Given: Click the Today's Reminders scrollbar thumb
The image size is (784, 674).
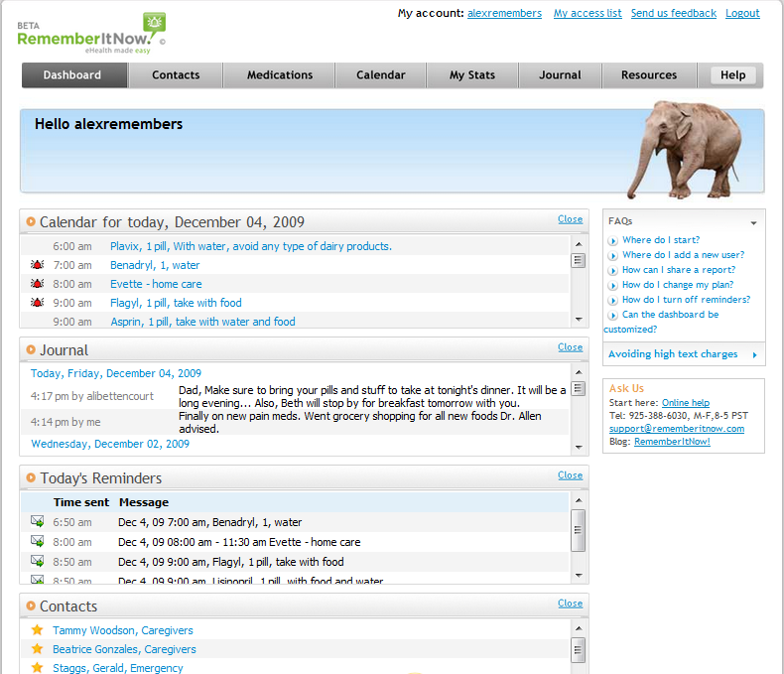Looking at the screenshot, I should (578, 530).
